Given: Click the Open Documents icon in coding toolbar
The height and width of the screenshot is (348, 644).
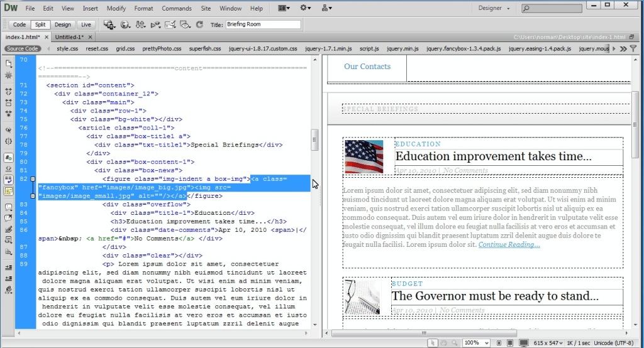Looking at the screenshot, I should click(x=9, y=63).
